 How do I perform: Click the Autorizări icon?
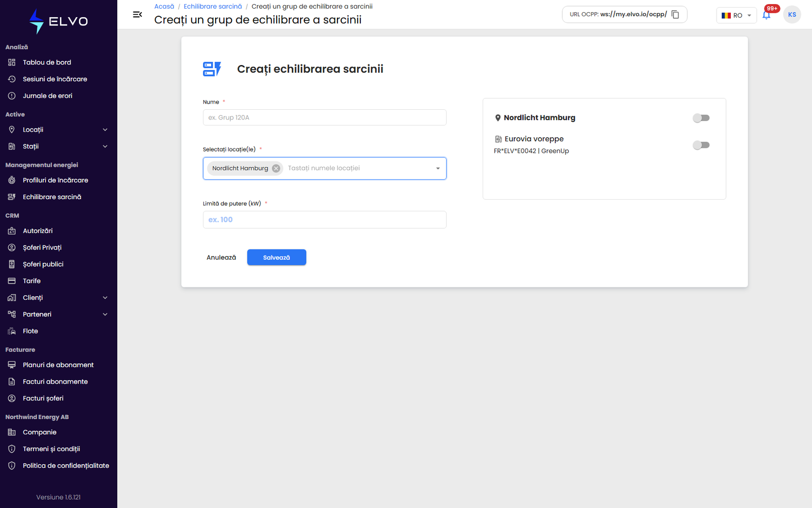[x=12, y=231]
